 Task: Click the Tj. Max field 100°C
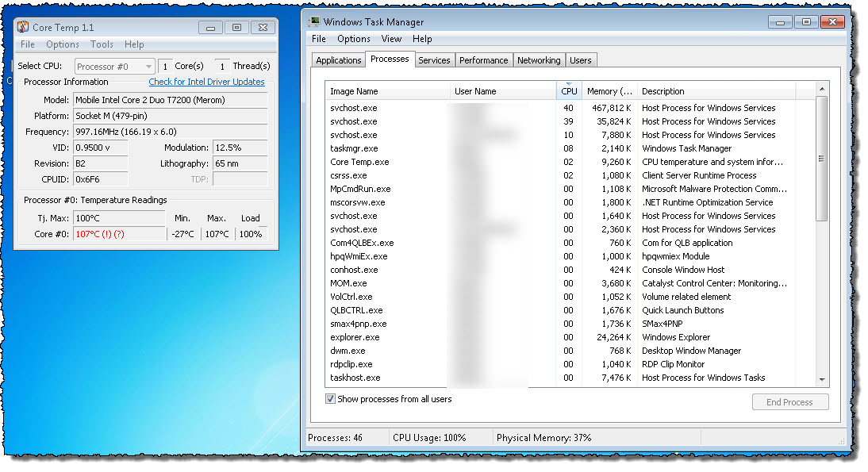click(x=119, y=219)
